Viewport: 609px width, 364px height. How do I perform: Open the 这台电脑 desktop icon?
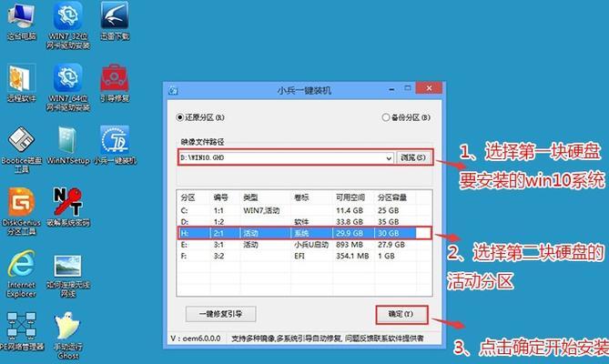tap(21, 21)
